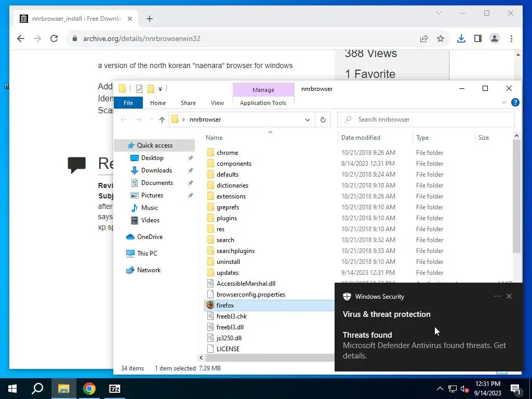
Task: Click path chevron before nnrbrowser in address bar
Action: coord(183,119)
